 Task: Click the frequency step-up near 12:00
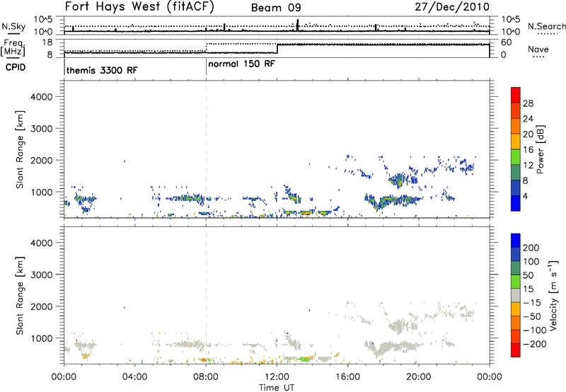click(277, 49)
